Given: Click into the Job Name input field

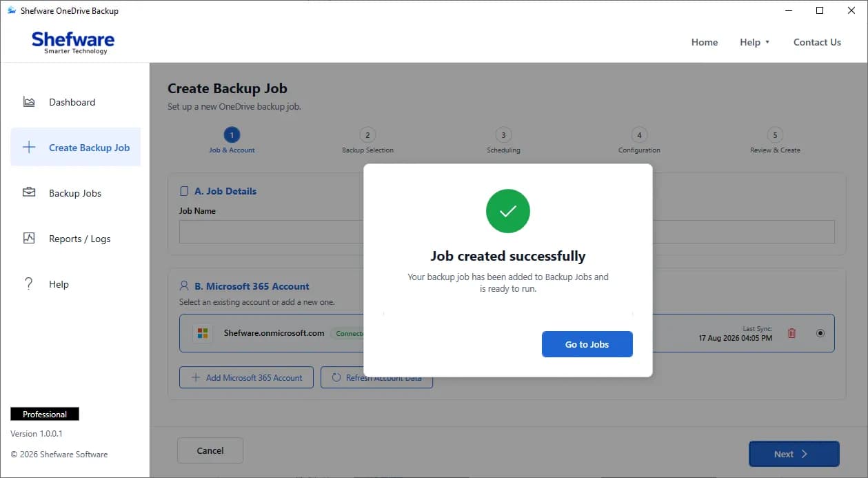Looking at the screenshot, I should coord(507,232).
